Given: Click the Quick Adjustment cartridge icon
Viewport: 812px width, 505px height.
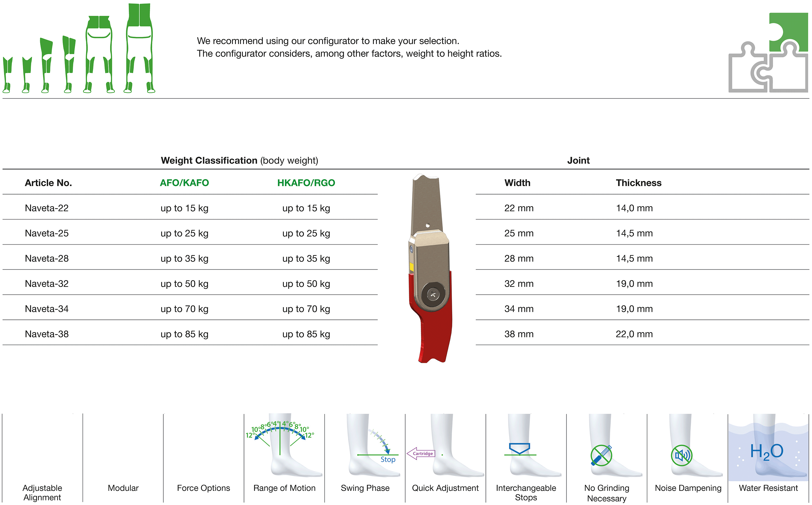Looking at the screenshot, I should click(445, 445).
